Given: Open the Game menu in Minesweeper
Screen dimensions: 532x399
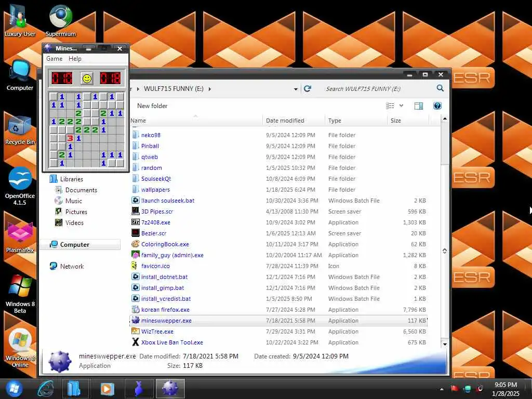Looking at the screenshot, I should pos(54,59).
